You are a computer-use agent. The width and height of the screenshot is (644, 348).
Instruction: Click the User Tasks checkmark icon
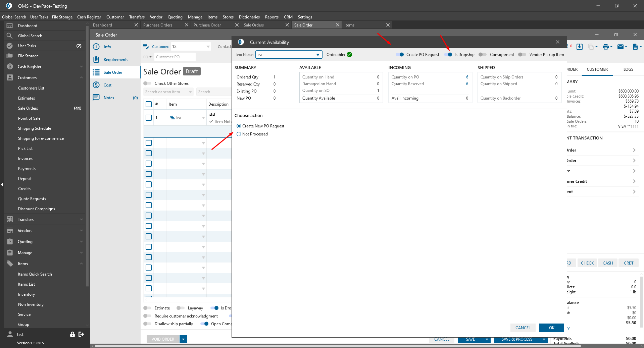tap(10, 46)
